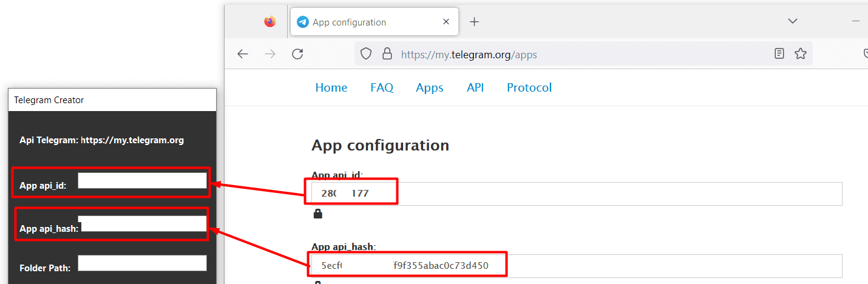Minimize the Firefox window
Screen dimensions: 868x284
(856, 21)
